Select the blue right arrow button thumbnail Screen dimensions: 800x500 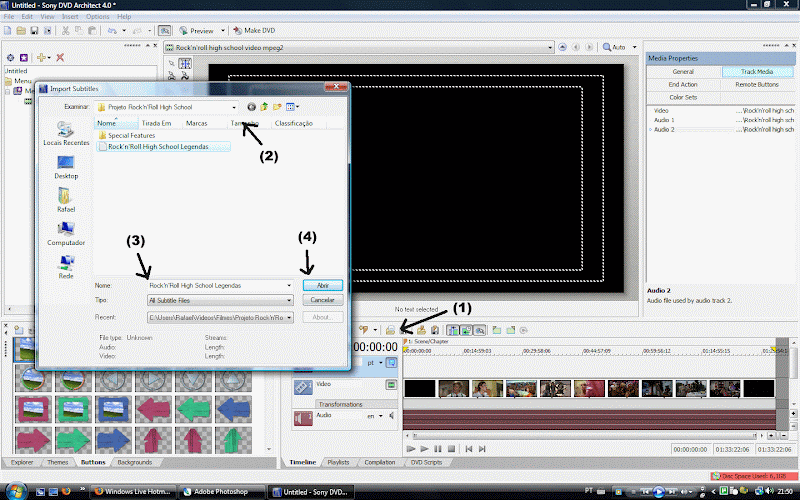(x=113, y=440)
